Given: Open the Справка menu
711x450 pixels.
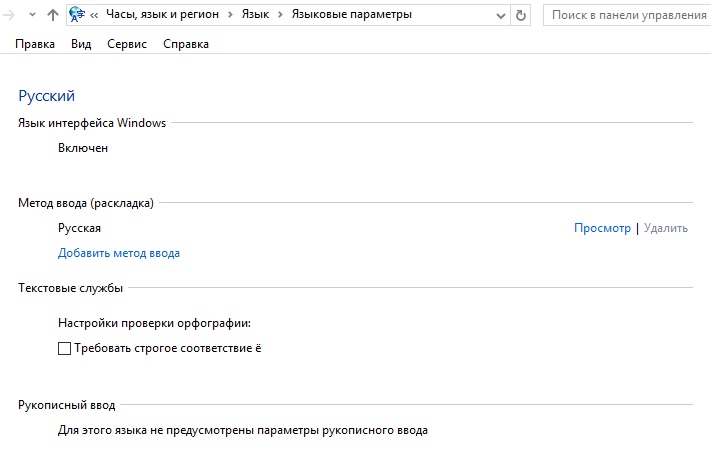Looking at the screenshot, I should (x=186, y=45).
